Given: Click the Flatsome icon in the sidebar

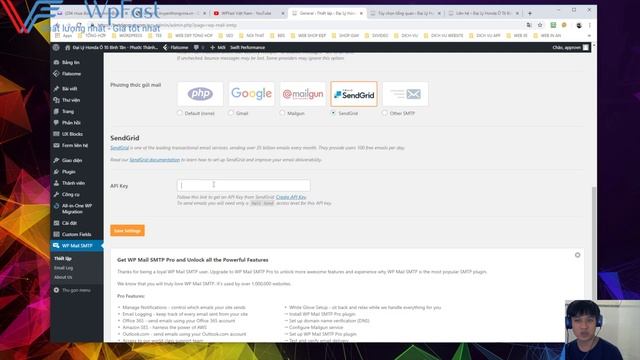Looking at the screenshot, I should [56, 73].
